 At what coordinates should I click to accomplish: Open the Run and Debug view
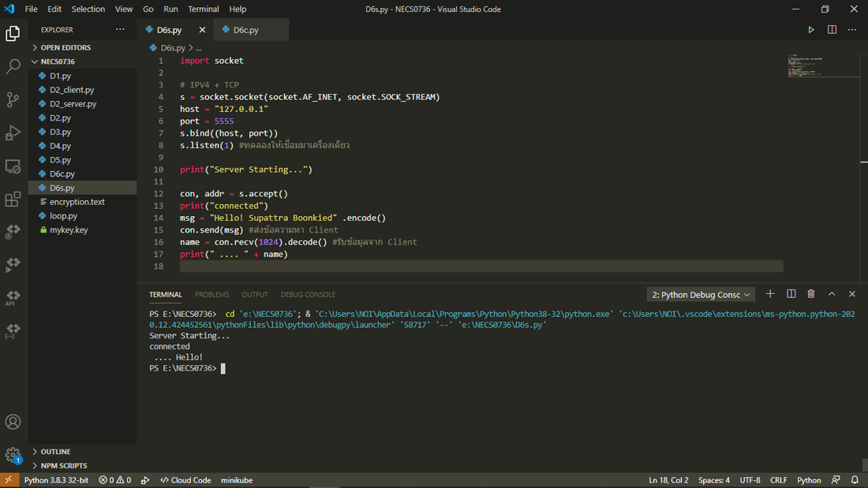[13, 132]
